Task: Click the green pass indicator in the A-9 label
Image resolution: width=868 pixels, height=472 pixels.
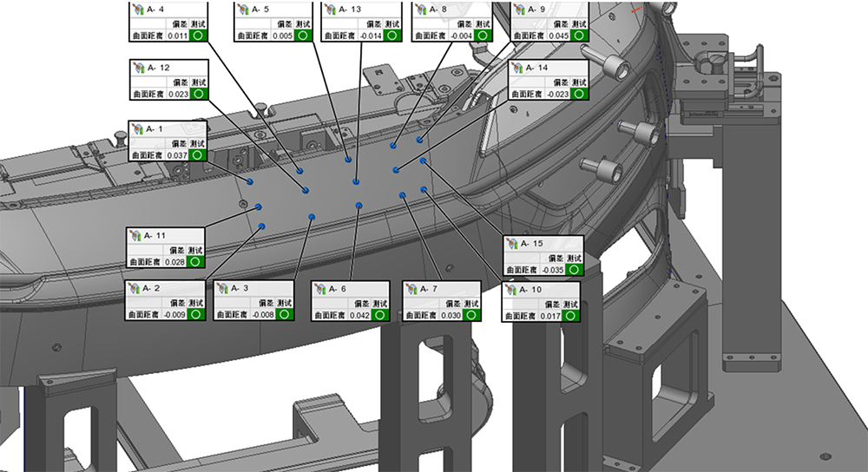Action: (579, 36)
